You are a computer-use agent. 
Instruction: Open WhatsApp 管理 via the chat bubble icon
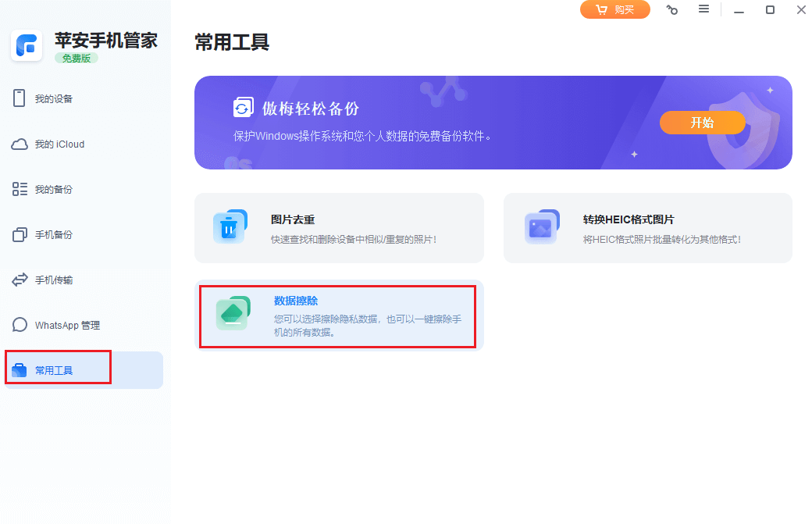(19, 325)
